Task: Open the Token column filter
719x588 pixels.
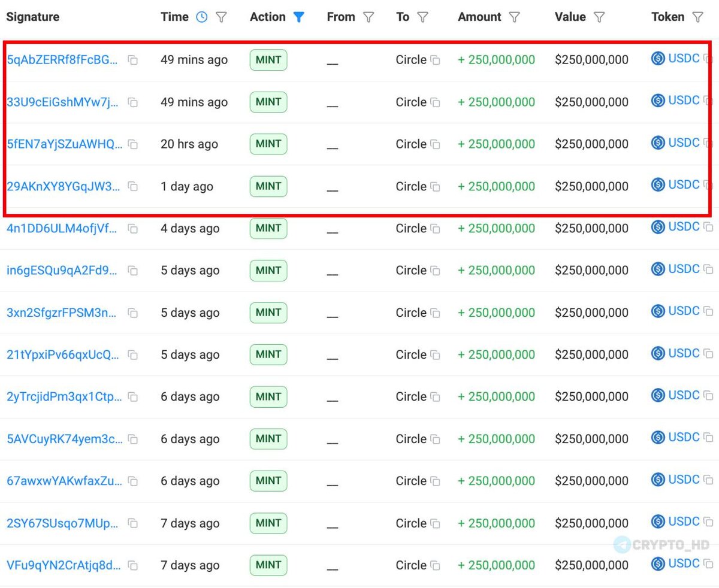Action: coord(697,17)
